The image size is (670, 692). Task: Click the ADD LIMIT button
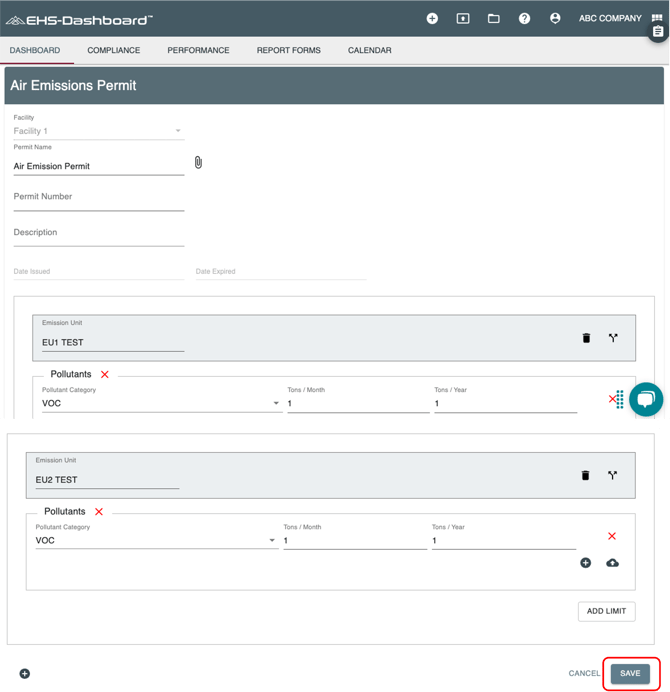(x=606, y=611)
